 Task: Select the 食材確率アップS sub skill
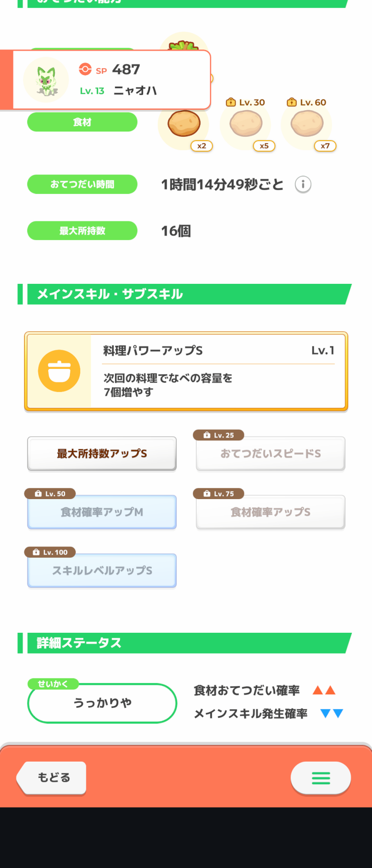(270, 512)
